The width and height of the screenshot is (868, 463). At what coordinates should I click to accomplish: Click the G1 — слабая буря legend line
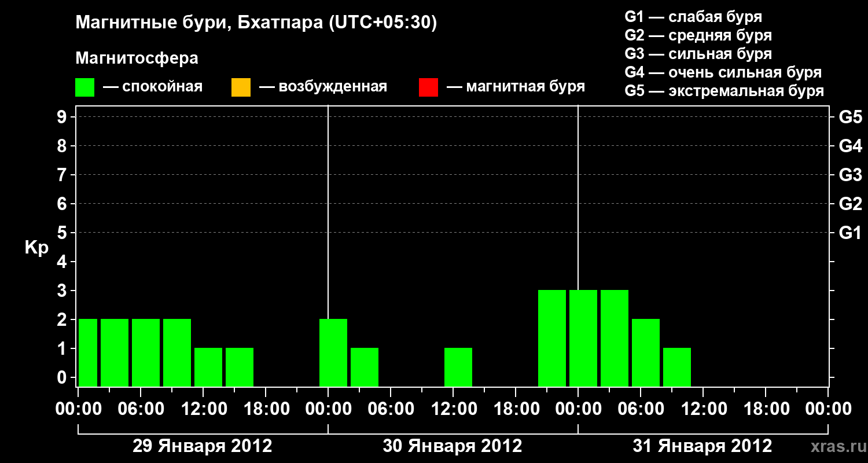point(693,17)
